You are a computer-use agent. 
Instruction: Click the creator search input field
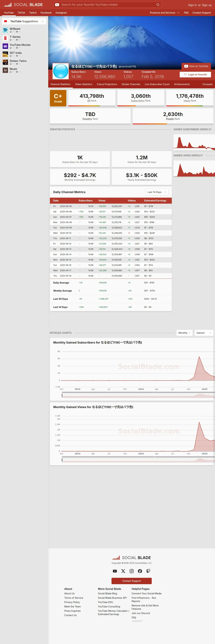point(108,5)
